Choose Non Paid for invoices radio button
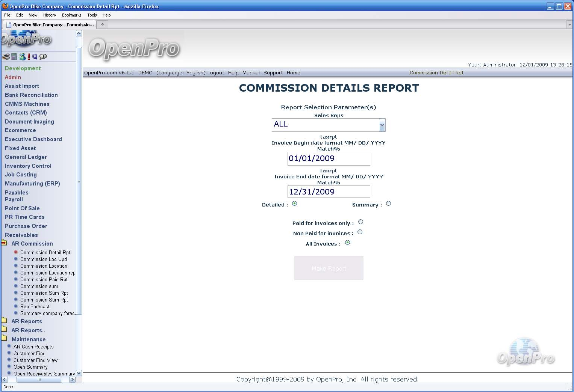This screenshot has height=392, width=574. tap(360, 232)
